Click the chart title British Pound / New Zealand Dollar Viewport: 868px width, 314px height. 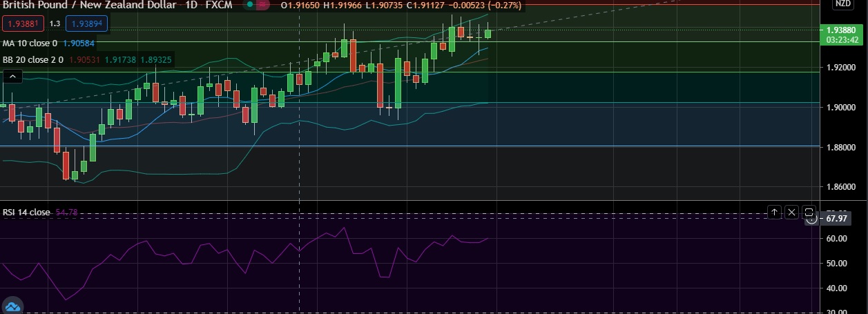(90, 5)
